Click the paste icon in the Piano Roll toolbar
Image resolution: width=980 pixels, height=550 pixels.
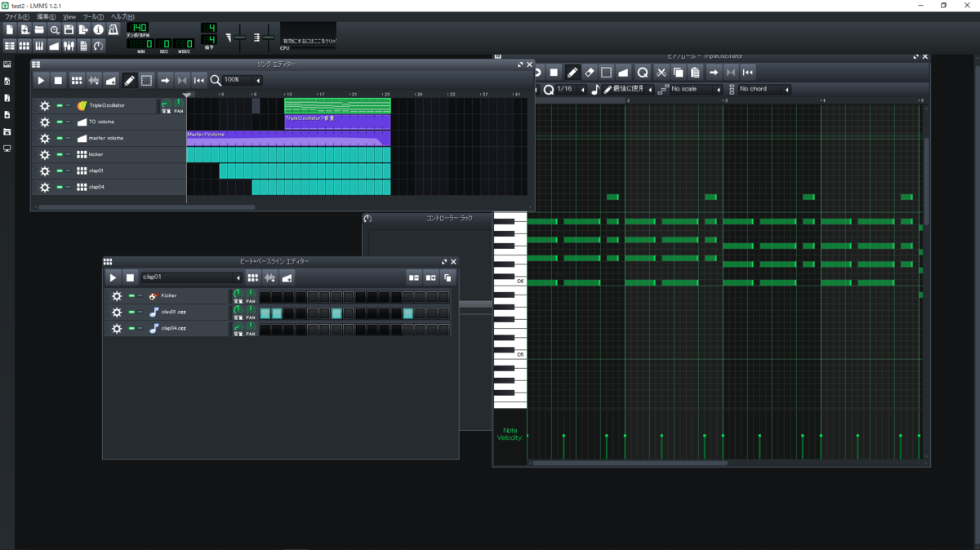click(694, 72)
